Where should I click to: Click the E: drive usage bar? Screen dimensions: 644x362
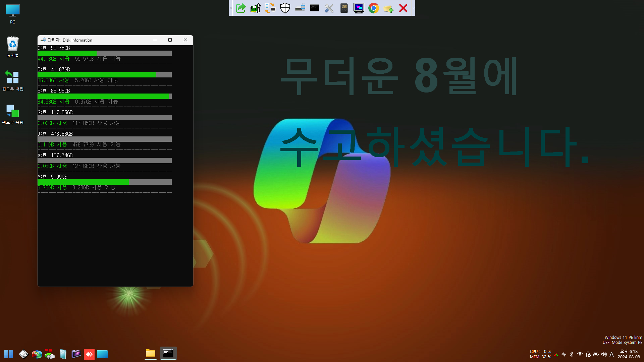click(105, 96)
